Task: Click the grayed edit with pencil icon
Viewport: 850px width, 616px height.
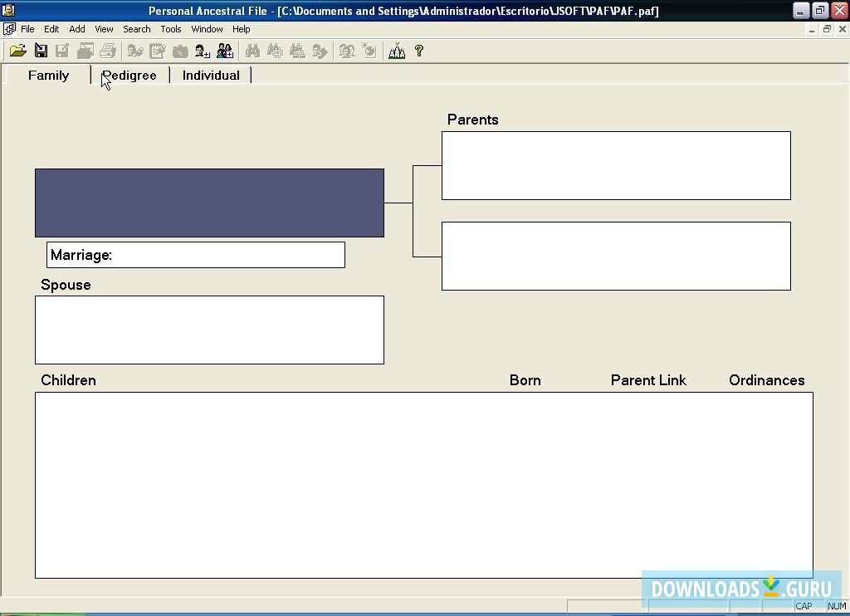Action: tap(62, 51)
